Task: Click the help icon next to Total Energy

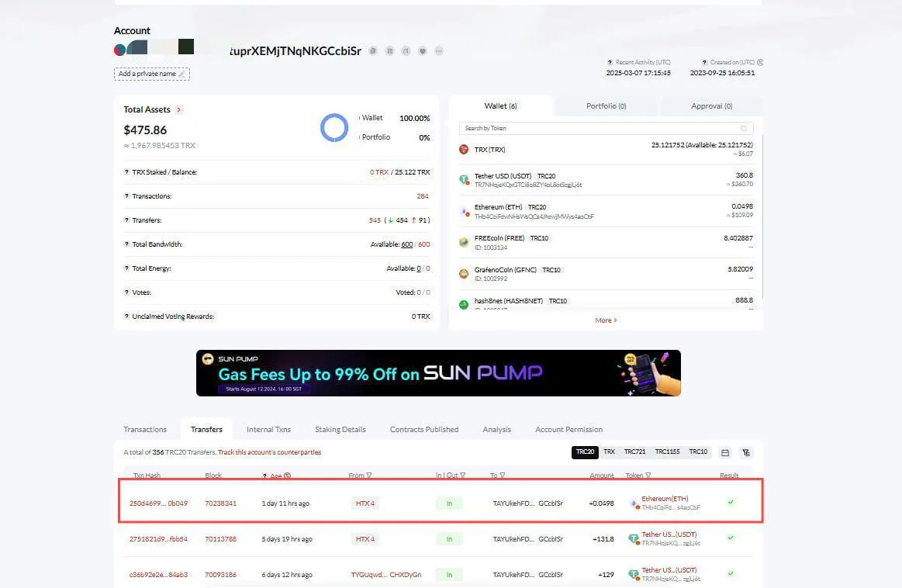Action: 126,268
